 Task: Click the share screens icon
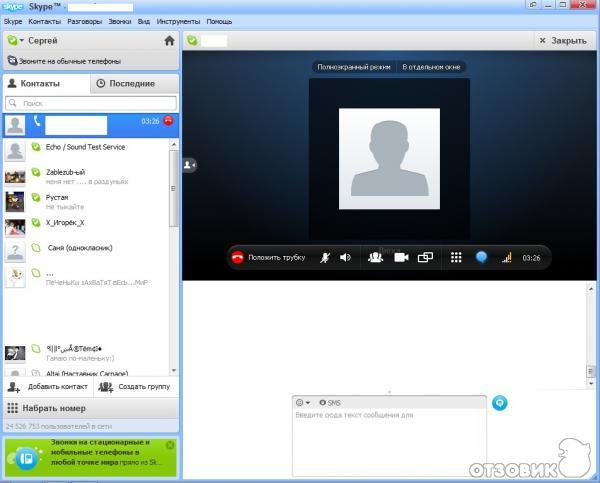(425, 257)
